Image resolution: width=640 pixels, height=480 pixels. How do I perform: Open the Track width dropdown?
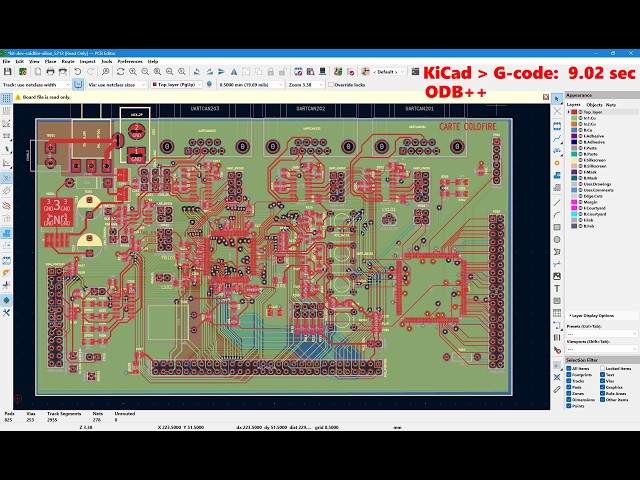pos(37,85)
